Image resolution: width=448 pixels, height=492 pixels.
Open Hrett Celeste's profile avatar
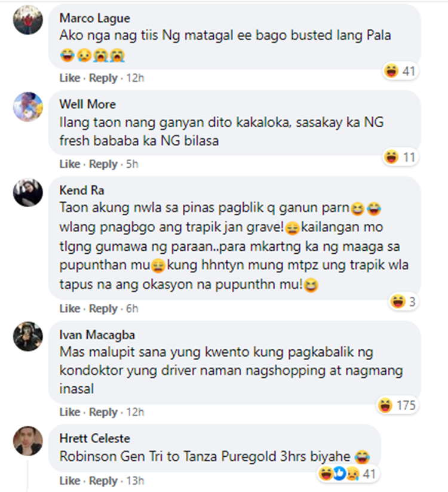tap(28, 441)
